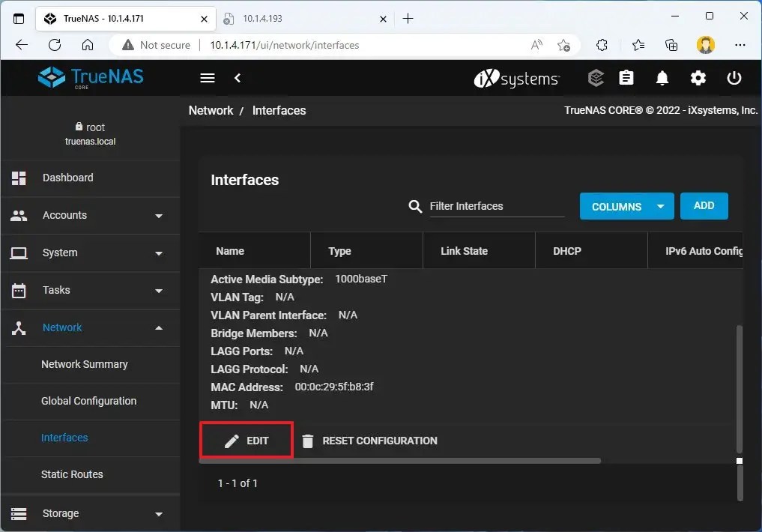Screen dimensions: 762x532
Task: Toggle the hamburger menu to collapse sidebar
Action: pyautogui.click(x=207, y=77)
